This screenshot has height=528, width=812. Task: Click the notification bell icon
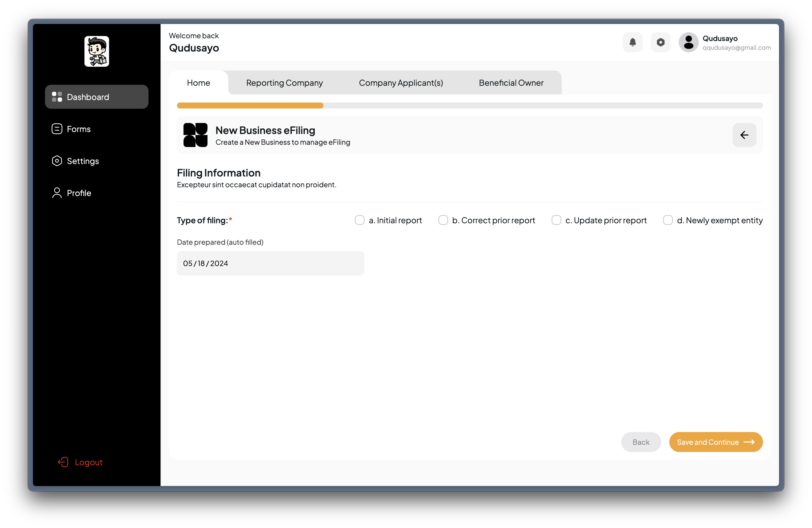[x=633, y=42]
